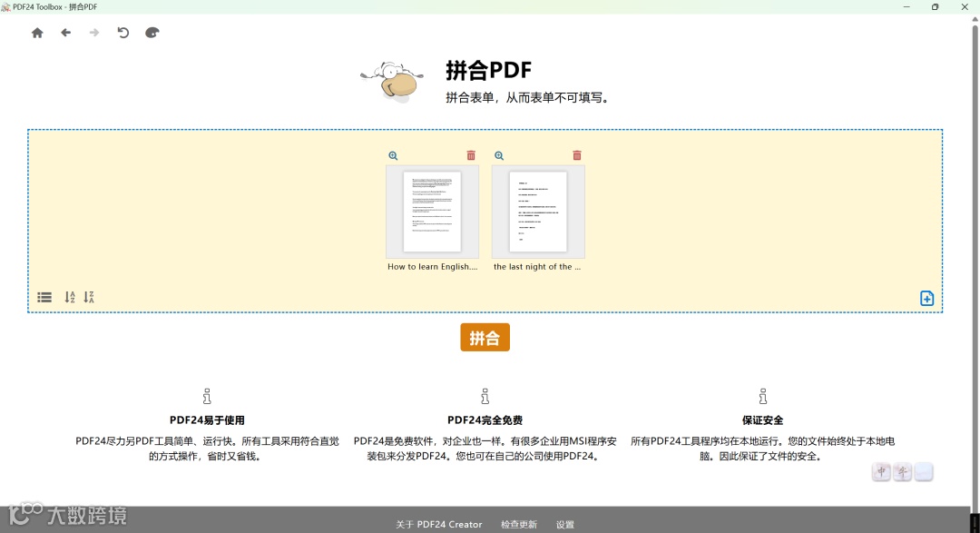Select the How to learn English thumbnail
This screenshot has height=533, width=980.
point(433,212)
